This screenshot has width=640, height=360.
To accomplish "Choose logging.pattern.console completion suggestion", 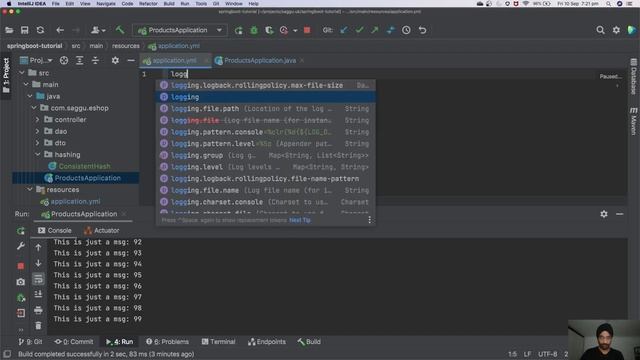I will (265, 132).
